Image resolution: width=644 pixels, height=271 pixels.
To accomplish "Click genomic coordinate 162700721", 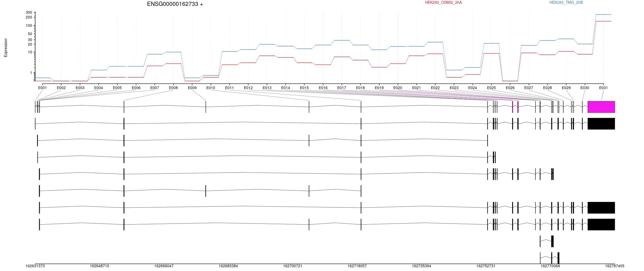I will tap(293, 266).
